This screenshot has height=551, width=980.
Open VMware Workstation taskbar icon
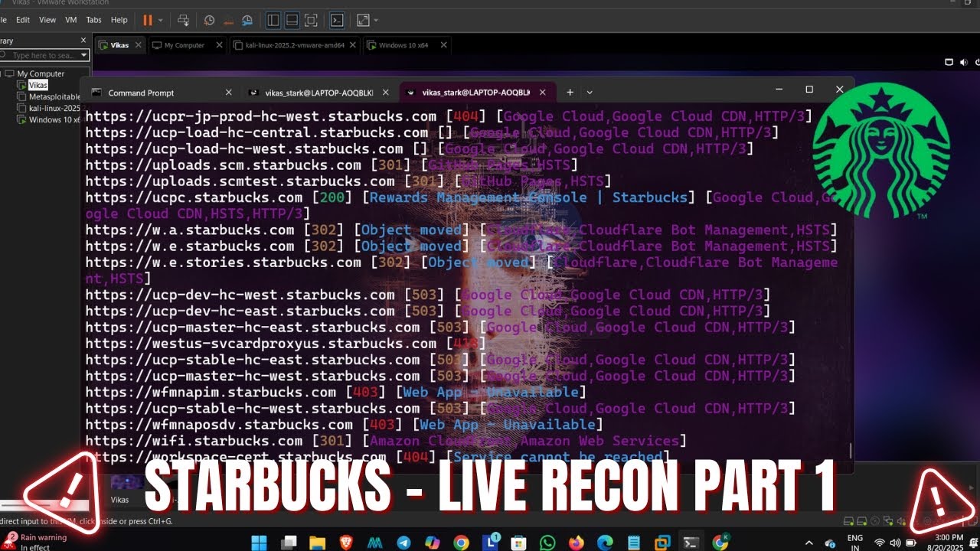[662, 543]
